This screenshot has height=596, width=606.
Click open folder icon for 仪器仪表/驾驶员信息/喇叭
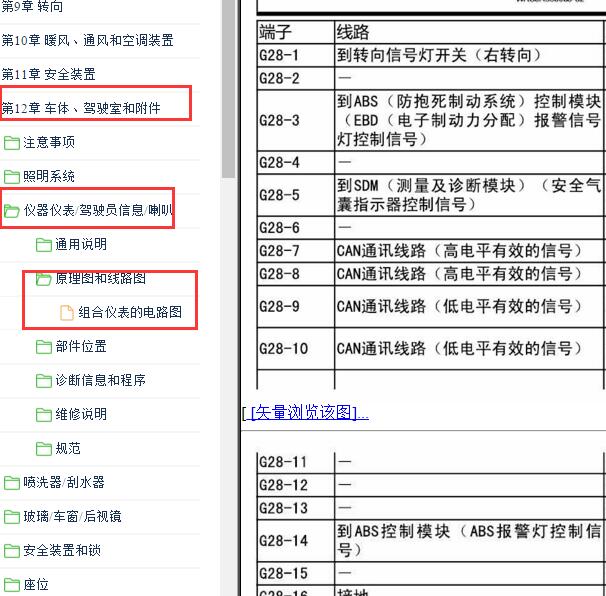tap(12, 211)
